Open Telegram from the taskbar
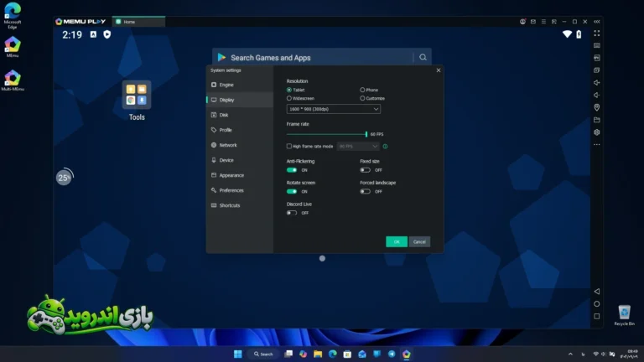This screenshot has width=644, height=362. [x=392, y=354]
